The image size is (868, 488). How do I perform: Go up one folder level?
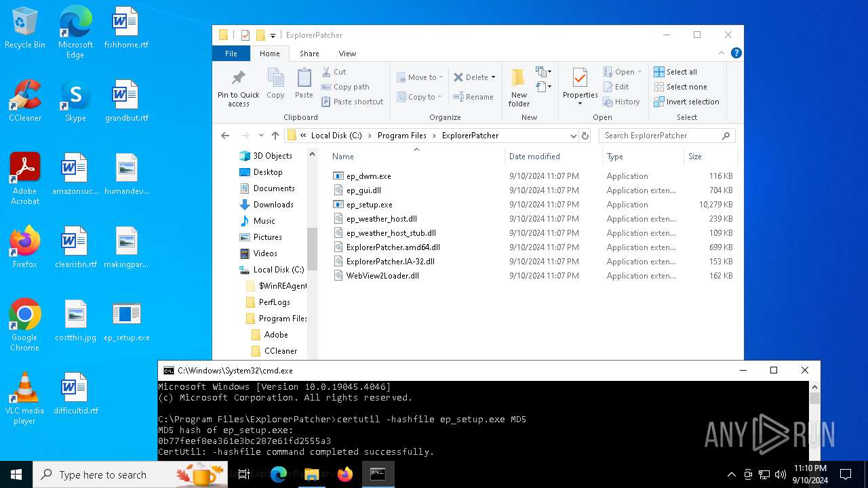point(275,136)
